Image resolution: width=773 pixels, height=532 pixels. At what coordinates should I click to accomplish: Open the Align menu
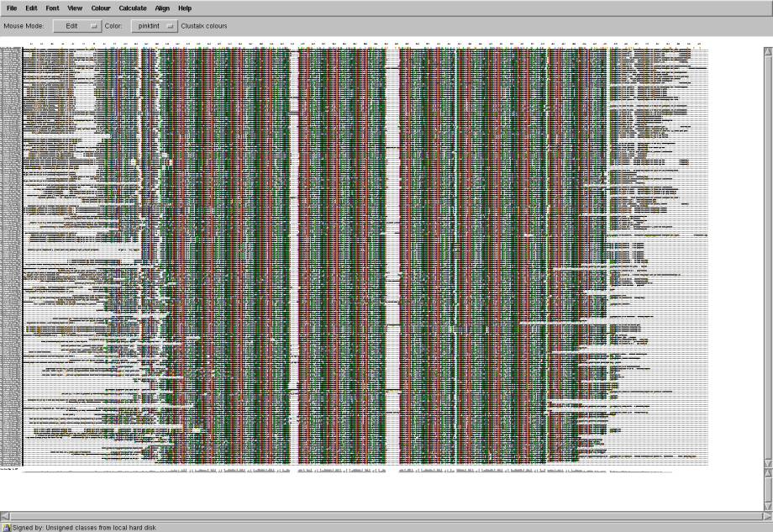coord(162,8)
